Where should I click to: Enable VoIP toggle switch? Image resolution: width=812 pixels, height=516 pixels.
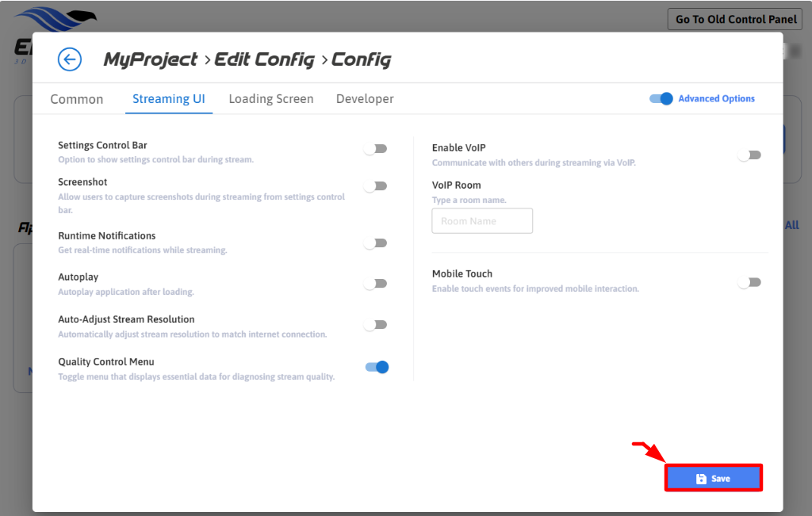[749, 155]
